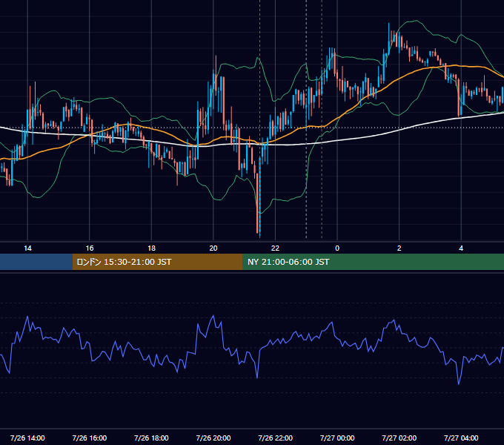Click the hour label 4 on the time axis
Screen dimensions: 504x445
(461, 248)
